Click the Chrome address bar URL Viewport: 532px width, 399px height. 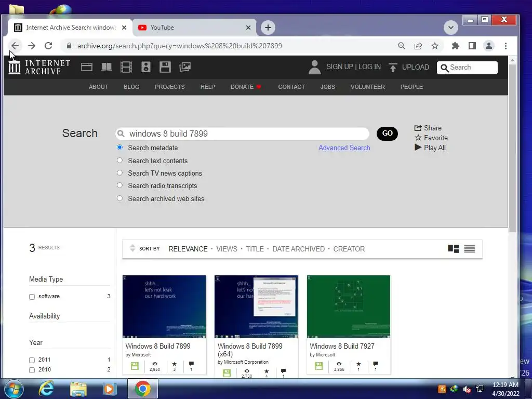(179, 46)
